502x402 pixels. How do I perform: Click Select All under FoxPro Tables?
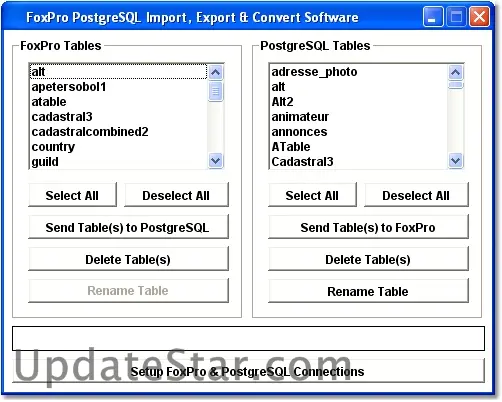click(x=72, y=195)
